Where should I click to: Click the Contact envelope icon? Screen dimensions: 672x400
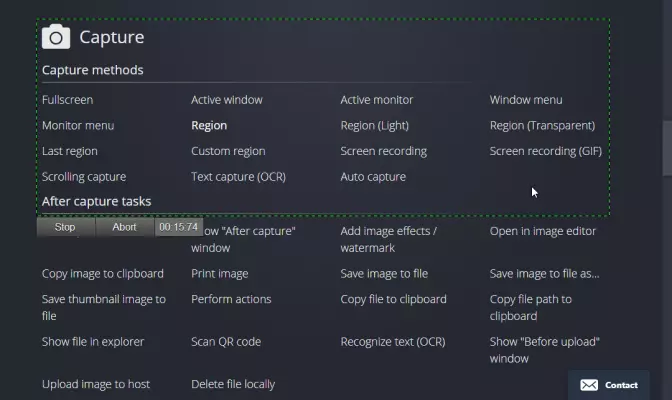pos(589,385)
